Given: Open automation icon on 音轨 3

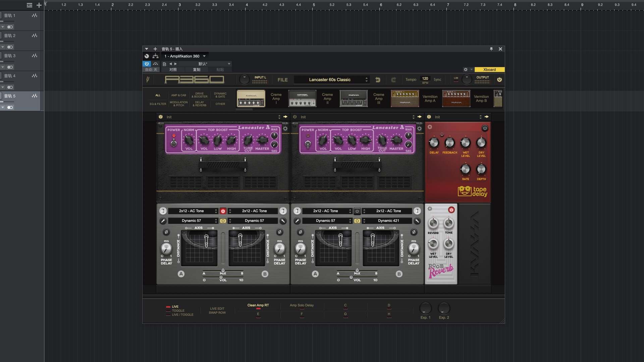Looking at the screenshot, I should point(34,56).
